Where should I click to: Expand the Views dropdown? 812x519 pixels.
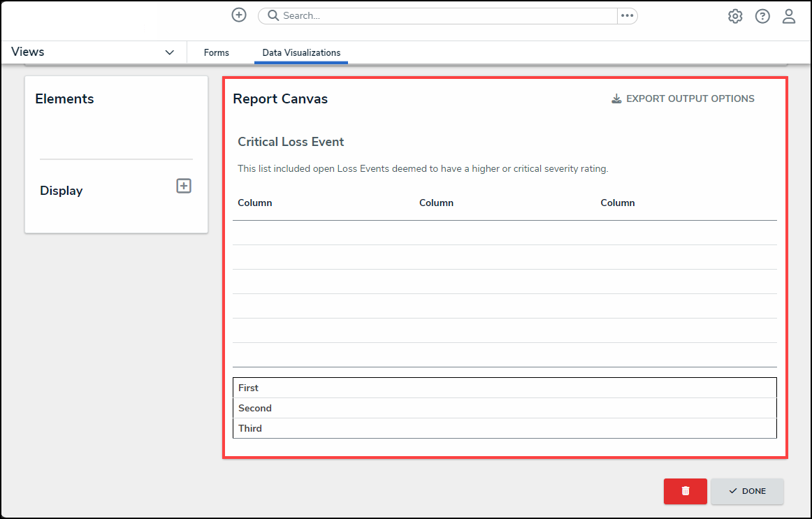169,52
